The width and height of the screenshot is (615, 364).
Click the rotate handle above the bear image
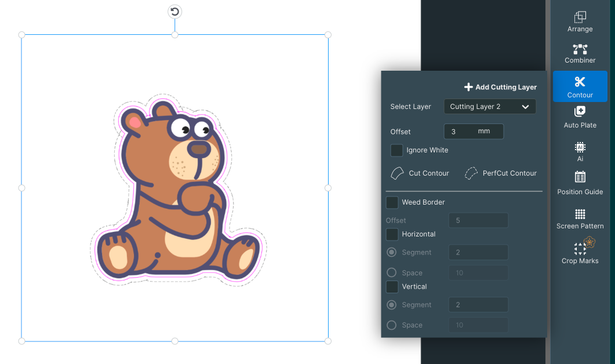(x=175, y=12)
